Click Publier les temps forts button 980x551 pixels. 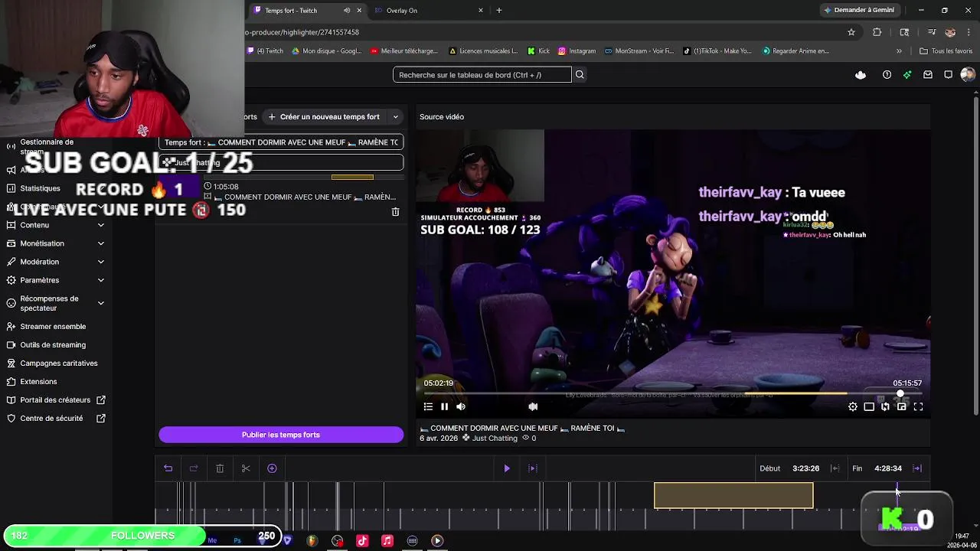[x=281, y=435]
